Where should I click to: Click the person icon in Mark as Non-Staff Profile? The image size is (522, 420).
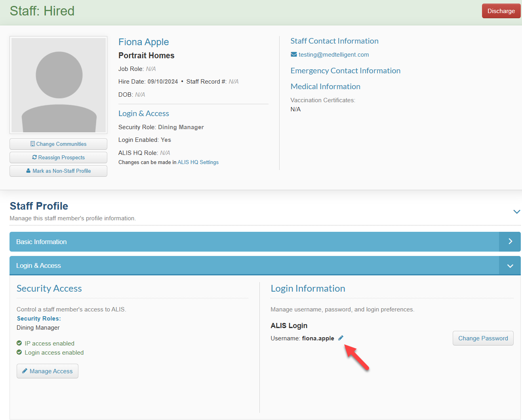click(29, 171)
